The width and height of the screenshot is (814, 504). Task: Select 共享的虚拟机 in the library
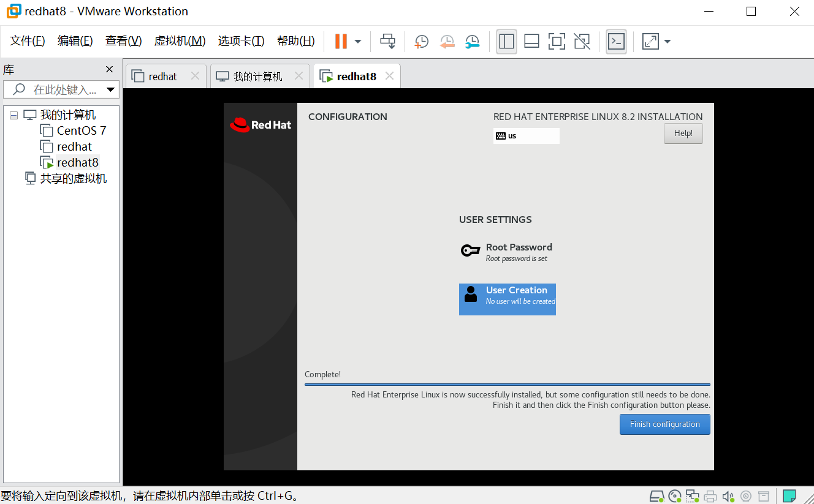click(73, 178)
